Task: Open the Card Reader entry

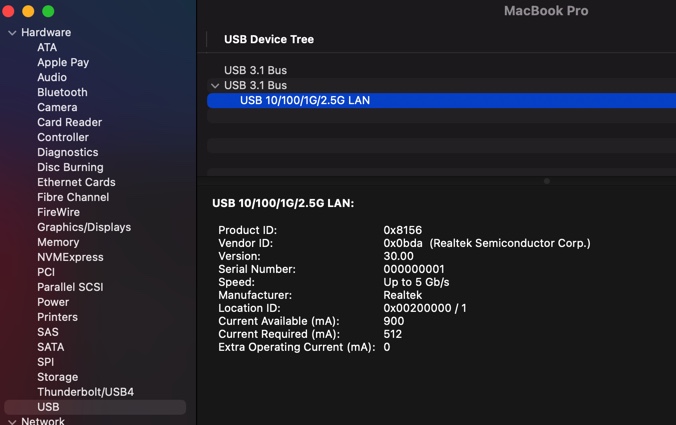Action: (x=69, y=122)
